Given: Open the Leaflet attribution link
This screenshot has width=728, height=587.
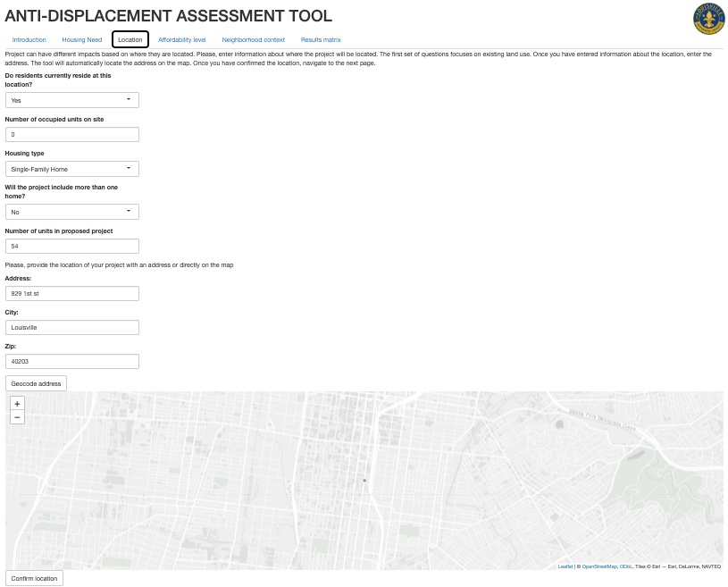Looking at the screenshot, I should pyautogui.click(x=565, y=566).
